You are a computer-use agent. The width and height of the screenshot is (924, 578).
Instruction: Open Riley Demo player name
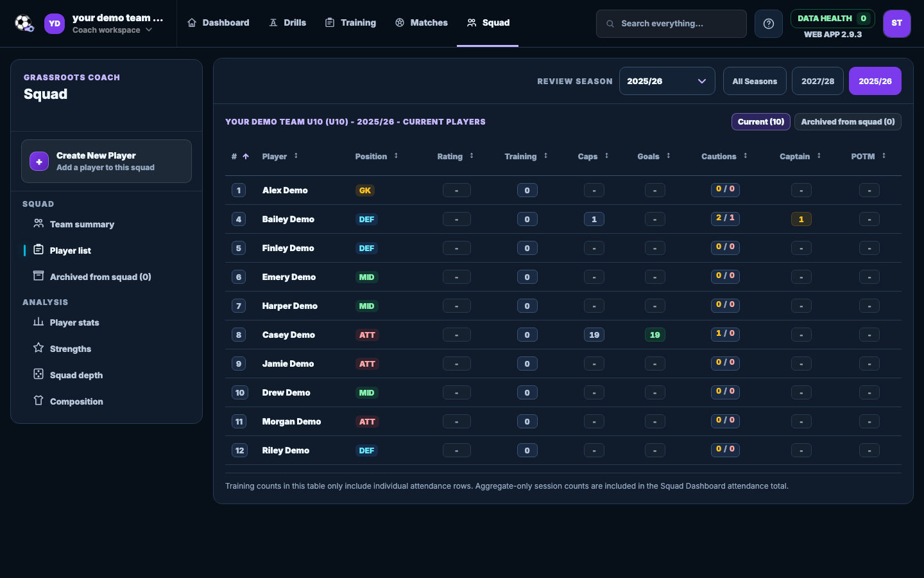tap(286, 450)
